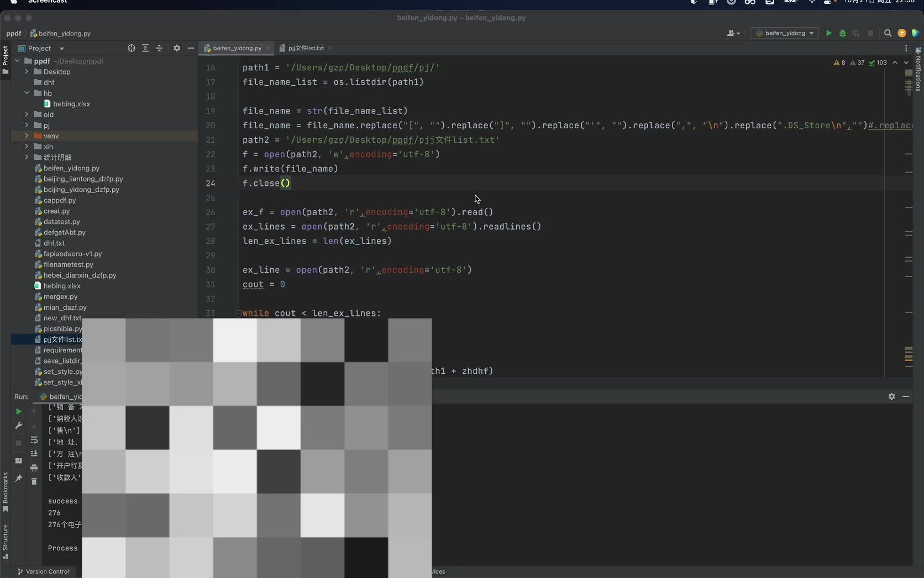Start debugging with the bug icon

[x=842, y=33]
